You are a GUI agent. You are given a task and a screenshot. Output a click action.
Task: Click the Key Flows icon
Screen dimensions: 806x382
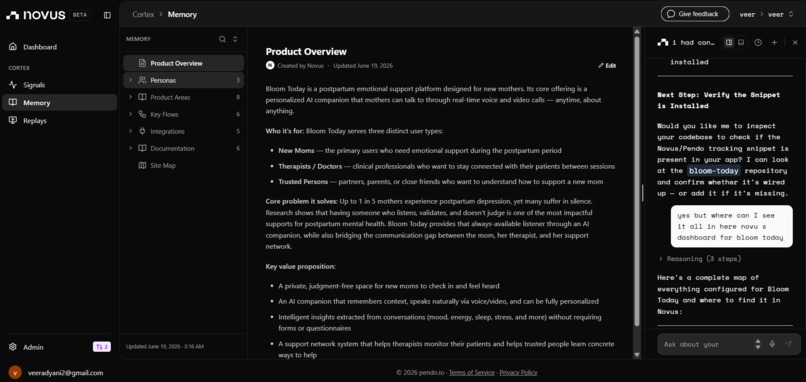point(142,114)
